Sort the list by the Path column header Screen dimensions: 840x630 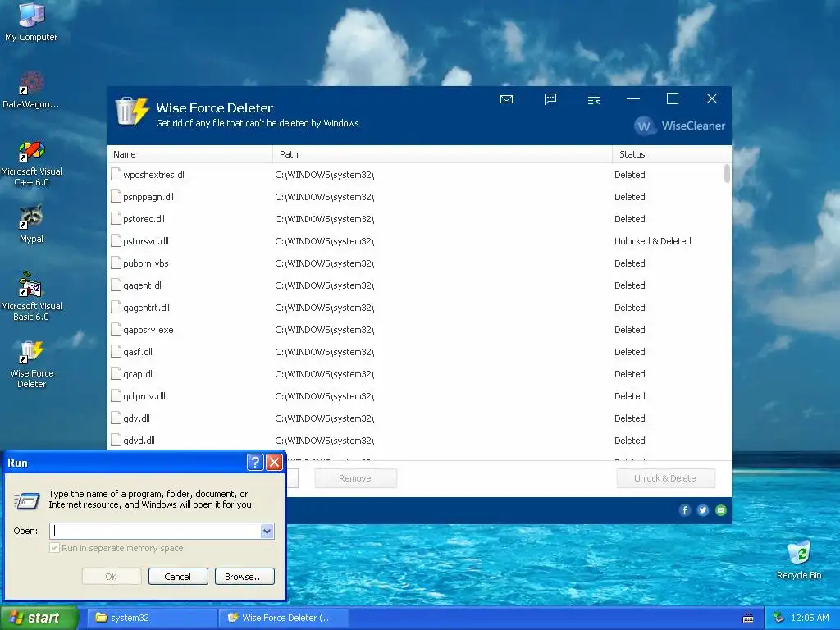click(442, 153)
